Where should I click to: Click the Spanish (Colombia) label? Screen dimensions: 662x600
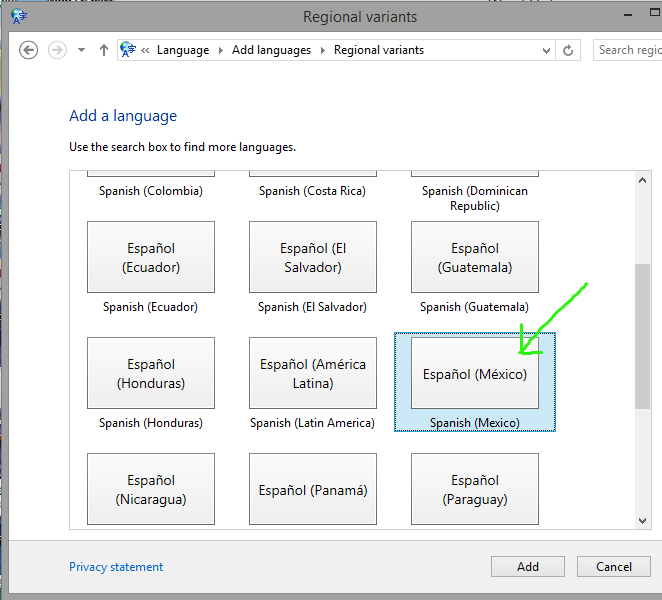pos(151,191)
